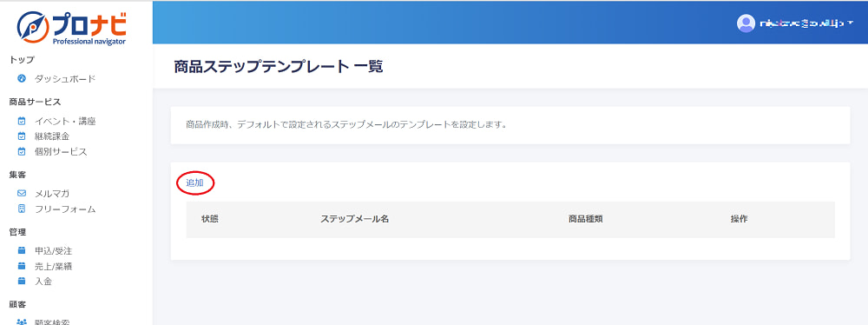This screenshot has width=868, height=325.
Task: Open ダッシュボード in sidebar
Action: click(x=65, y=79)
